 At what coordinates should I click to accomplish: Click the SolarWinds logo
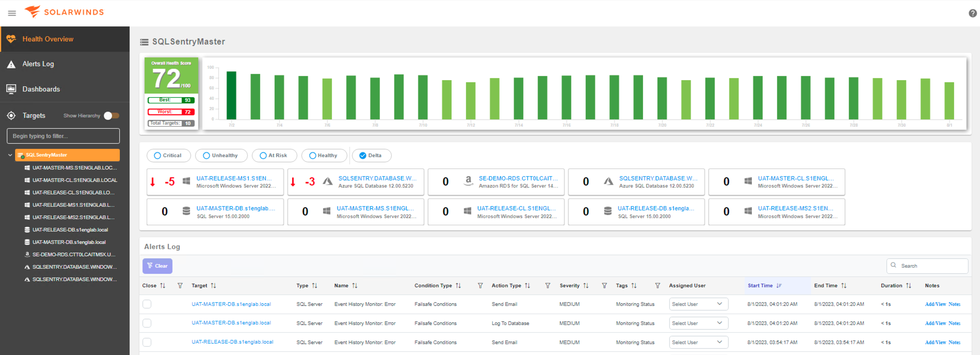64,11
